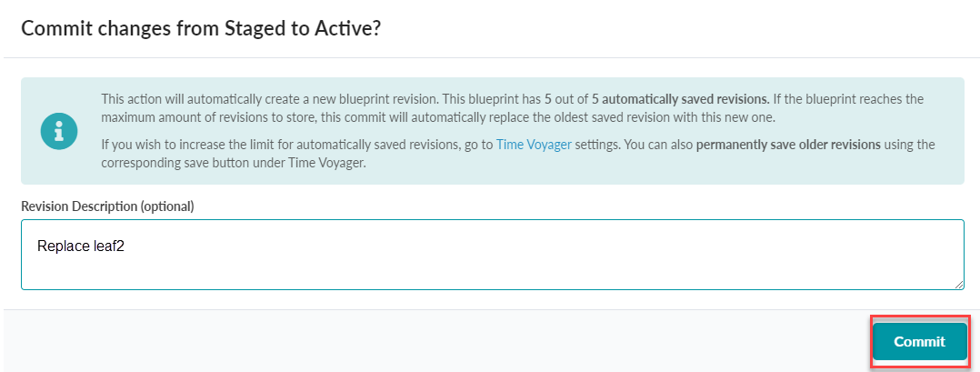This screenshot has width=980, height=372.
Task: Open the Time Voyager settings link
Action: 534,145
